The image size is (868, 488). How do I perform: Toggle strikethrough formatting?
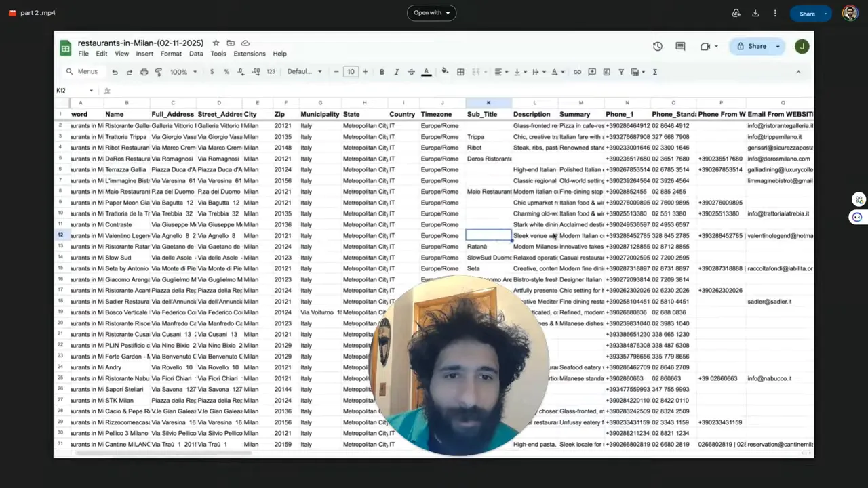tap(411, 72)
